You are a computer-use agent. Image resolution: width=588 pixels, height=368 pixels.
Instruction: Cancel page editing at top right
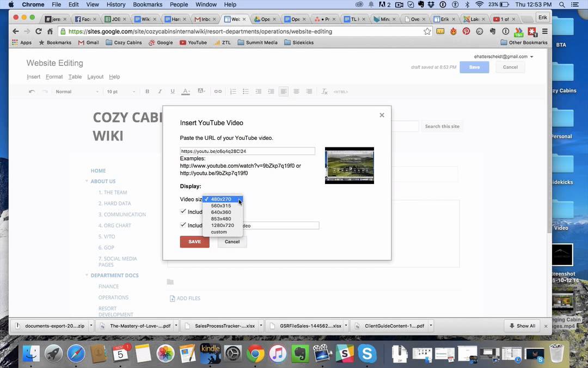pyautogui.click(x=510, y=67)
